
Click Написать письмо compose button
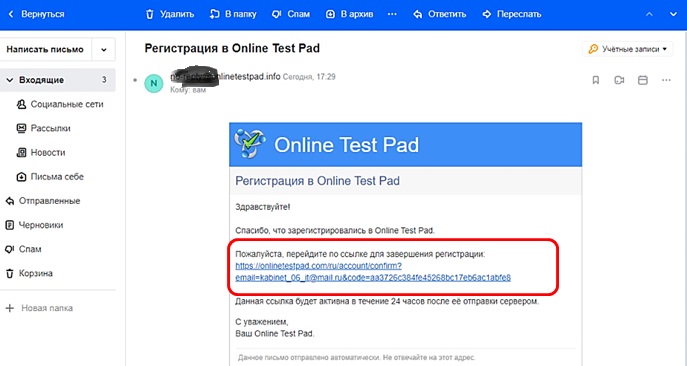click(x=45, y=49)
